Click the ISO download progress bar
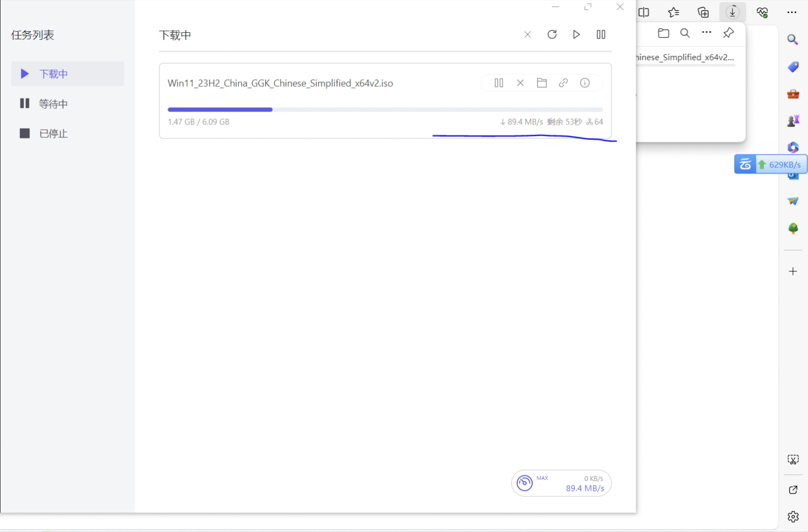 (x=385, y=110)
